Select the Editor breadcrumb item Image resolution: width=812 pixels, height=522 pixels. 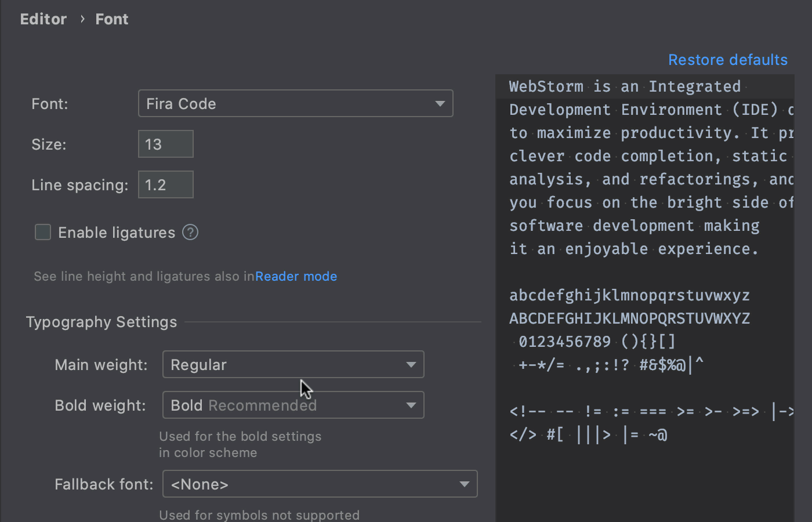(43, 19)
